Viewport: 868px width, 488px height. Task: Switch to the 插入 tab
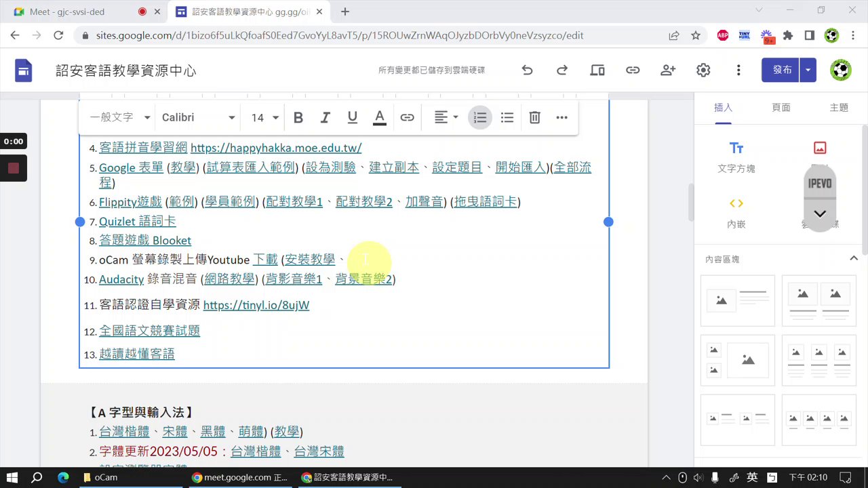pyautogui.click(x=723, y=107)
